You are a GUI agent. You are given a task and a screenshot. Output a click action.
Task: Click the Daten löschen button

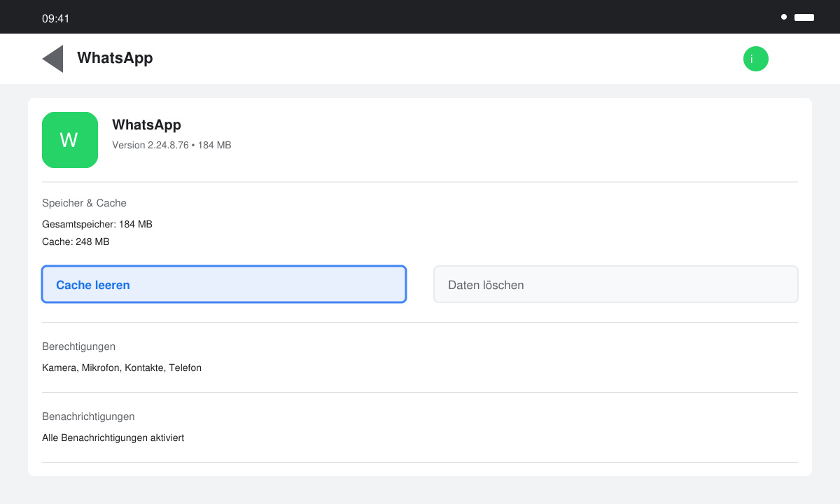click(616, 284)
